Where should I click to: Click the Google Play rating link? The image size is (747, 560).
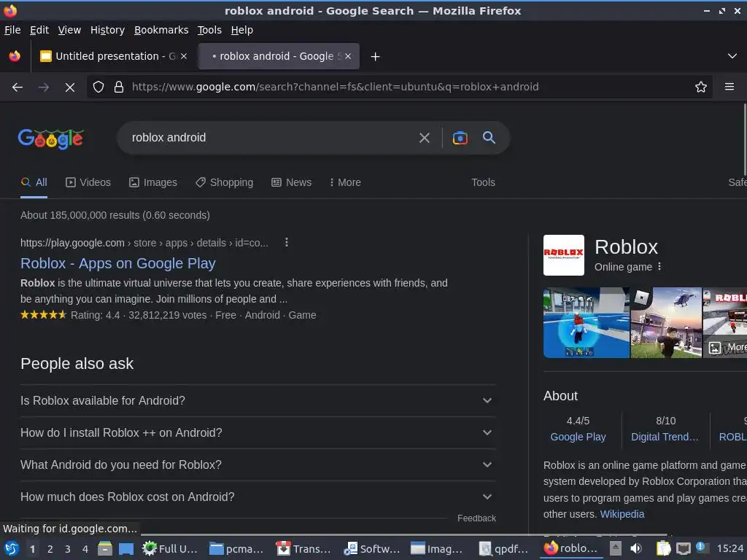pos(578,437)
